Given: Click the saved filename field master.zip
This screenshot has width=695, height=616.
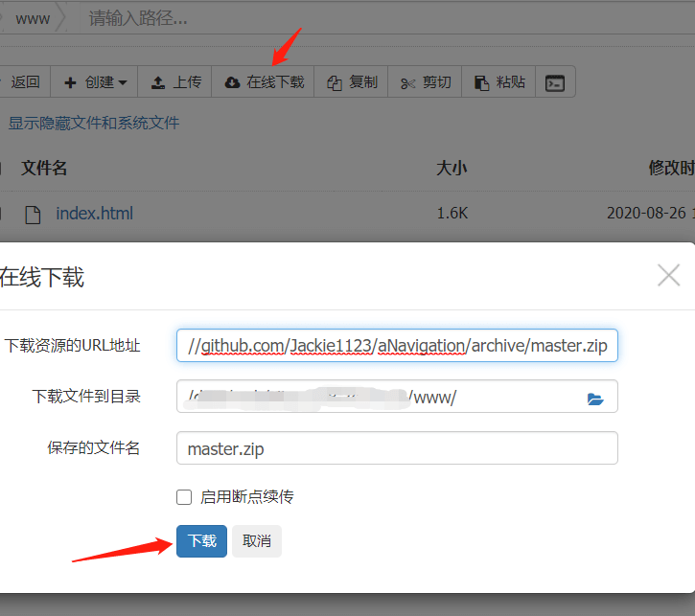Looking at the screenshot, I should tap(397, 448).
